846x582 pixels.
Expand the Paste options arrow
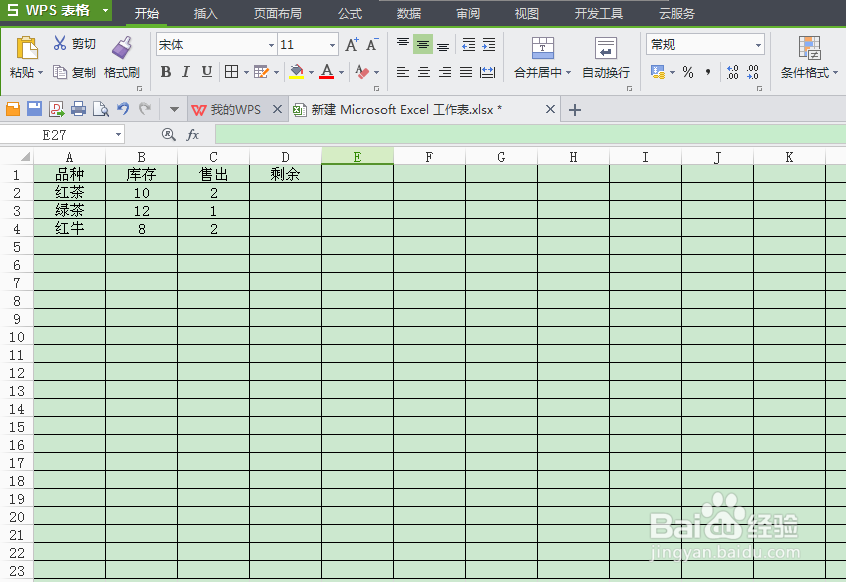point(40,72)
